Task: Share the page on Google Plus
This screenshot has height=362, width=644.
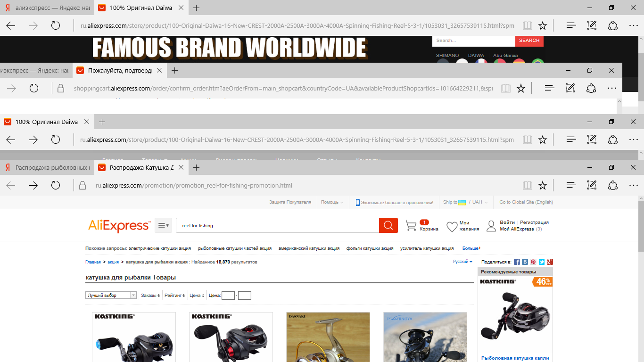Action: click(550, 262)
